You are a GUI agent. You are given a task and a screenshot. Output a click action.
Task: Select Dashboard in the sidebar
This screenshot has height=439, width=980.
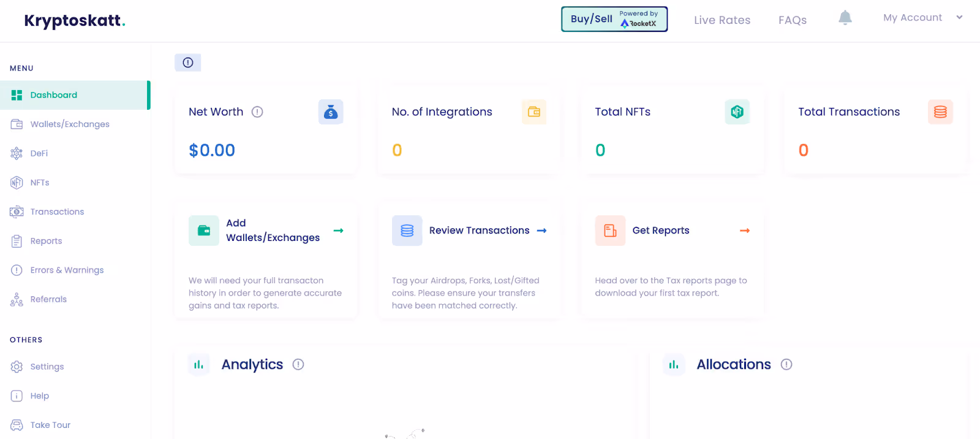click(75, 95)
